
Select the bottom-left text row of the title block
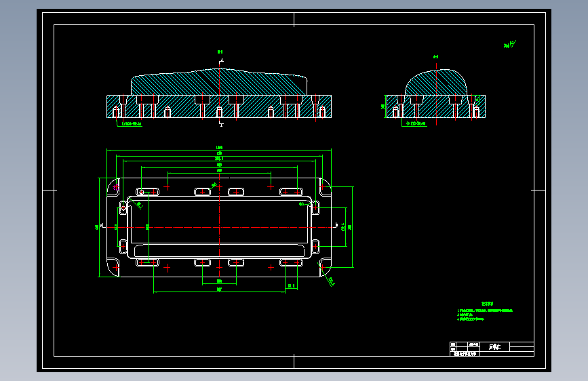pos(465,354)
